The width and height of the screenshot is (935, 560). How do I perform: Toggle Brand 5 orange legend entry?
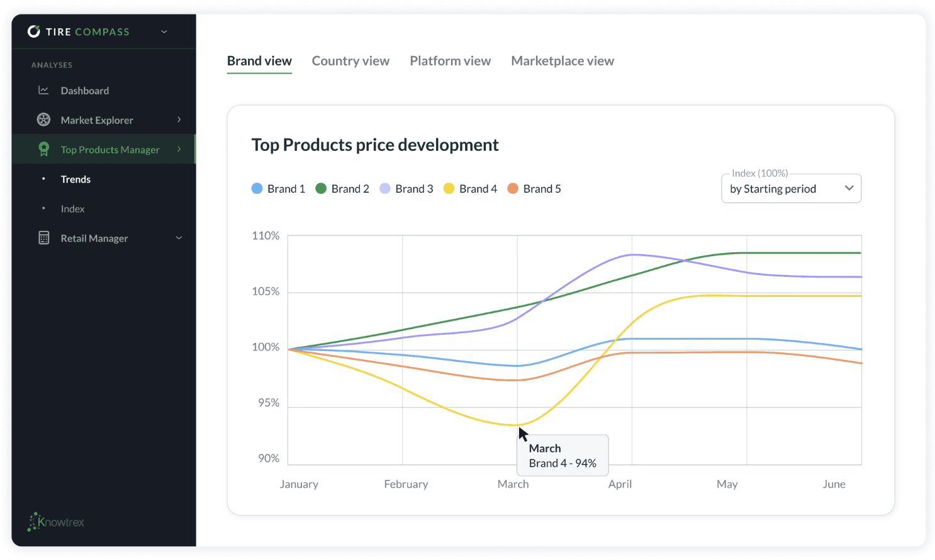coord(534,189)
